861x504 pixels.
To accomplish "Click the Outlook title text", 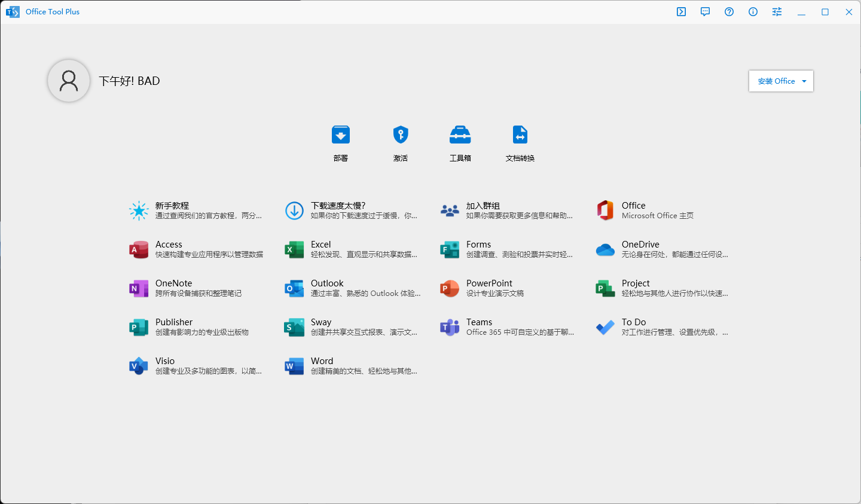I will click(x=327, y=283).
